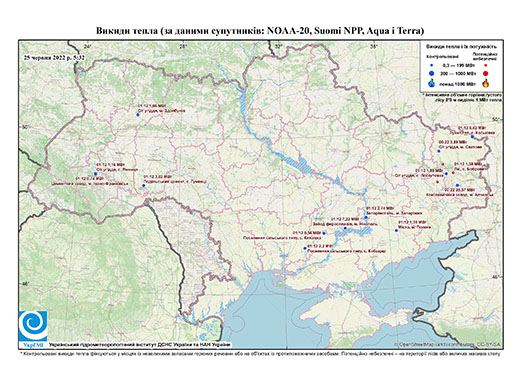Screen dimensions: 520x368
Task: Click the small blue dot in legend
Action: click(x=432, y=66)
